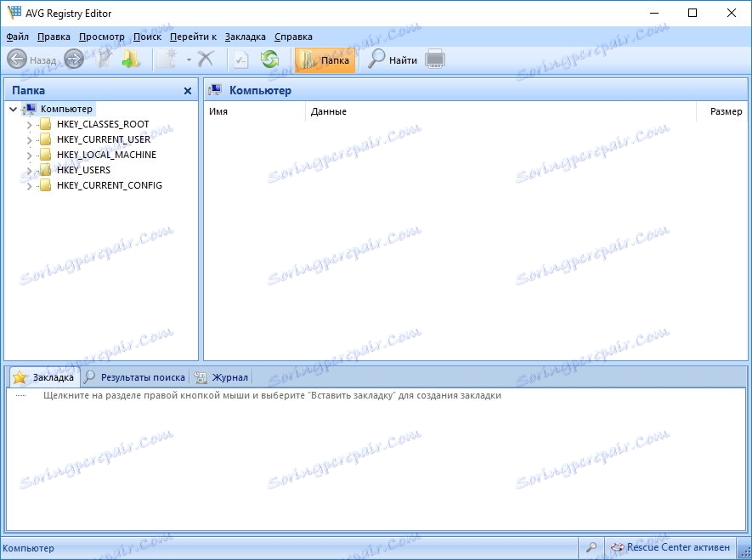Switch to the Результаты поиска tab
This screenshot has width=752, height=560.
pyautogui.click(x=146, y=376)
